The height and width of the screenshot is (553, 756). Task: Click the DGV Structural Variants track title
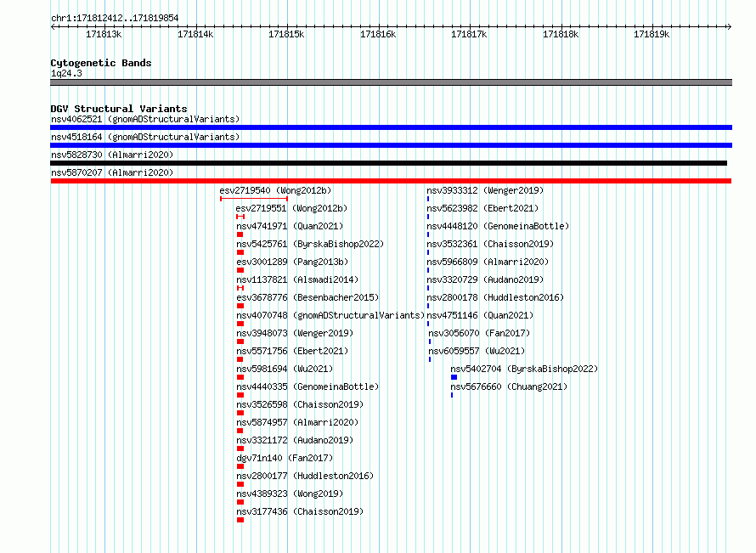119,109
